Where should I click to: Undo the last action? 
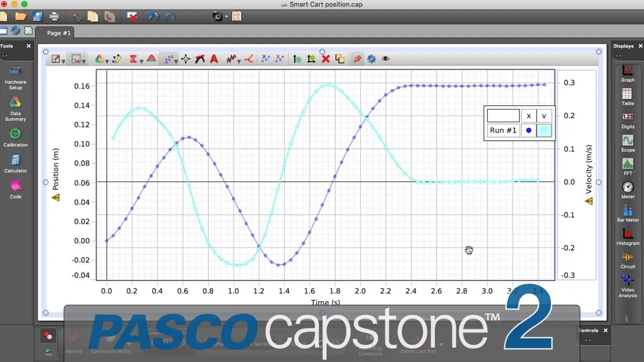154,17
